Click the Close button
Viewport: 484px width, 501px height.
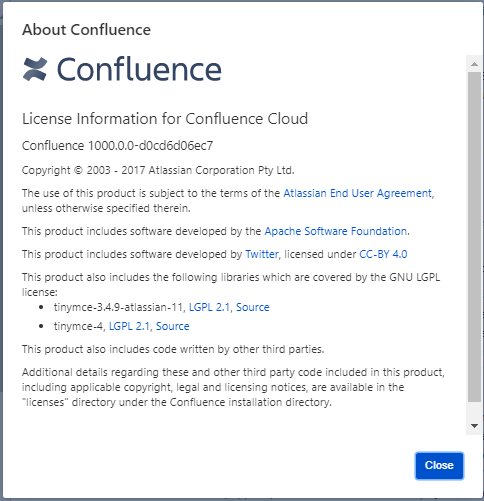point(439,465)
